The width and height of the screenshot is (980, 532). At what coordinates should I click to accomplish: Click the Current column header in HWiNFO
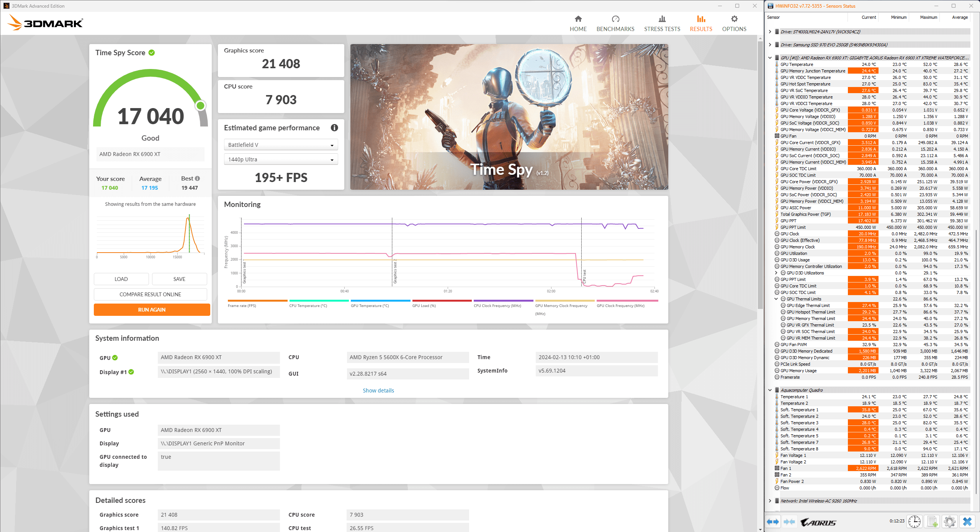pyautogui.click(x=863, y=17)
